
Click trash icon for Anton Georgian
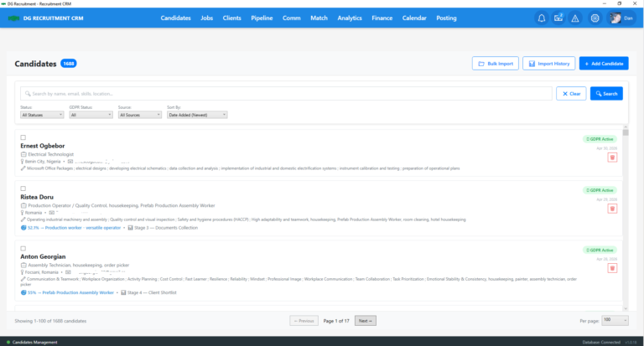pyautogui.click(x=612, y=268)
